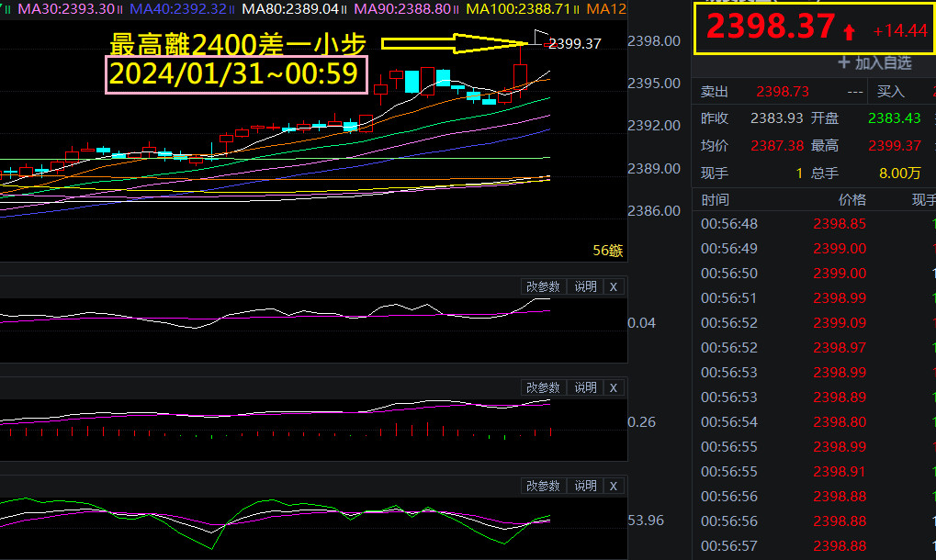Image resolution: width=936 pixels, height=560 pixels.
Task: Select the 00:56:50 trade row
Action: point(814,274)
